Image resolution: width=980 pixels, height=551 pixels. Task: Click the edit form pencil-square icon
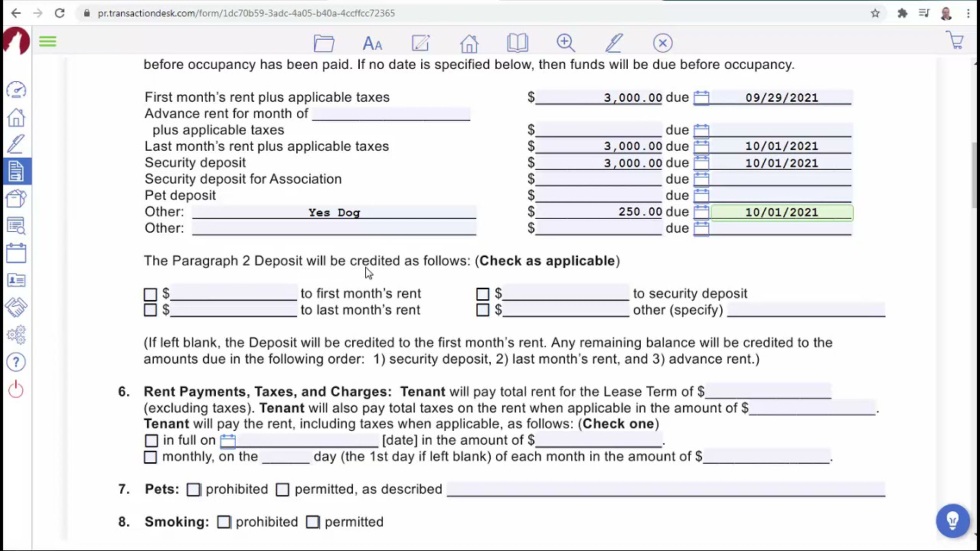[x=421, y=43]
